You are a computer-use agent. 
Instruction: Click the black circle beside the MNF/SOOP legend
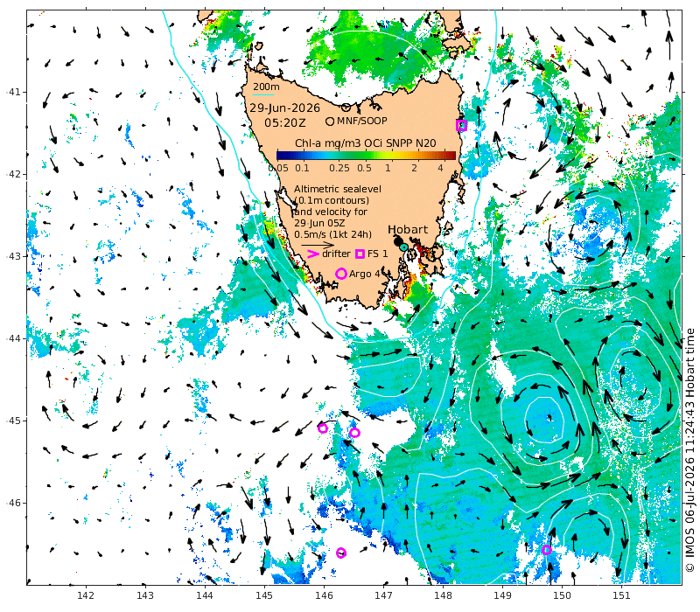pyautogui.click(x=330, y=122)
